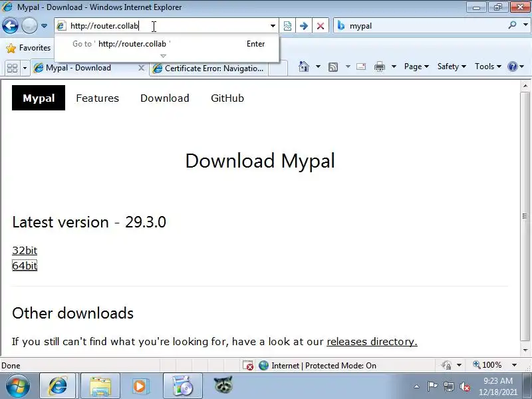Stop loading with the red X button
This screenshot has height=399, width=532.
click(321, 26)
